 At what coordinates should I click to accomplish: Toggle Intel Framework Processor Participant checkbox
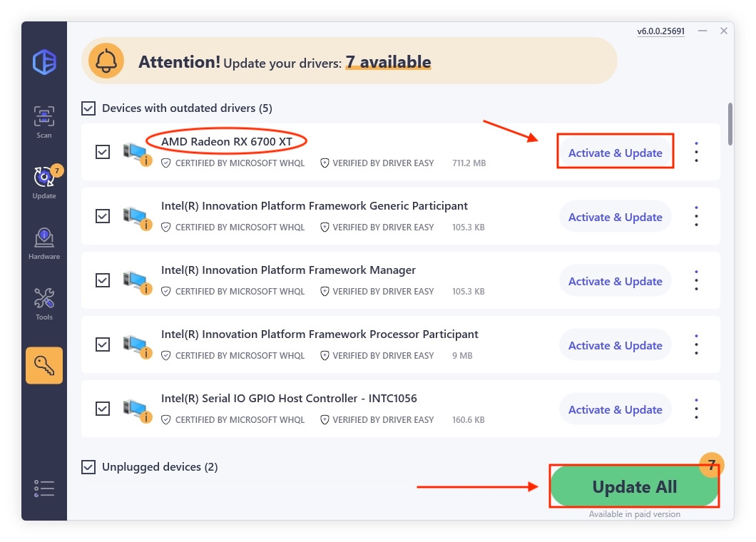tap(103, 344)
